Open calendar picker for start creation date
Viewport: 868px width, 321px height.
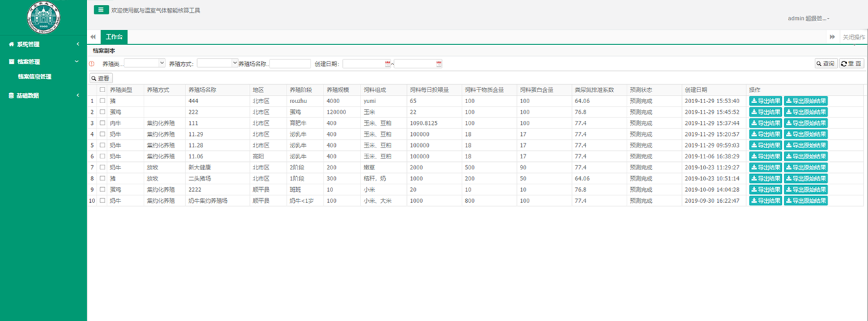[x=389, y=64]
